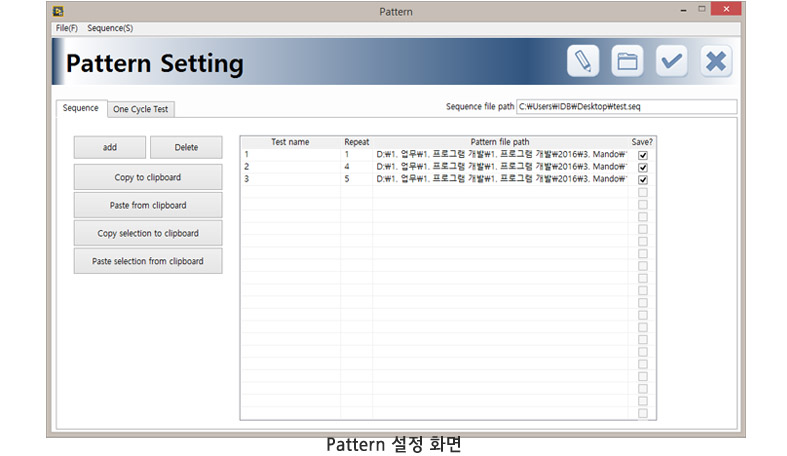Open the Sequence(S) menu

pyautogui.click(x=110, y=28)
